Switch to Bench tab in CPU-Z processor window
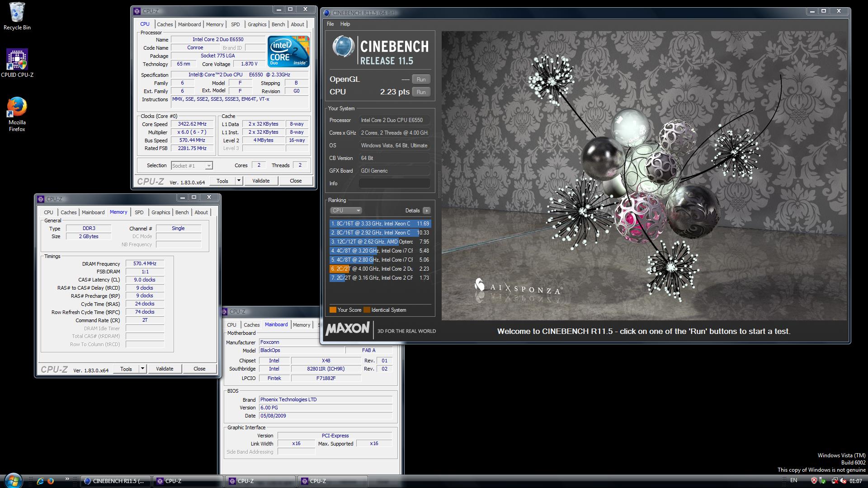This screenshot has width=868, height=488. [x=278, y=24]
